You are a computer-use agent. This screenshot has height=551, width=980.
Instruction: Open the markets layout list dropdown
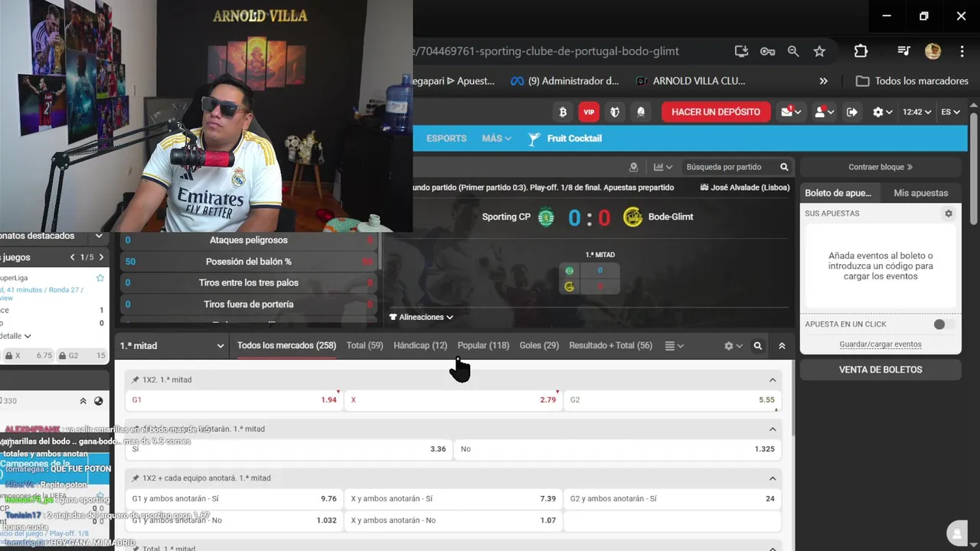(x=675, y=346)
